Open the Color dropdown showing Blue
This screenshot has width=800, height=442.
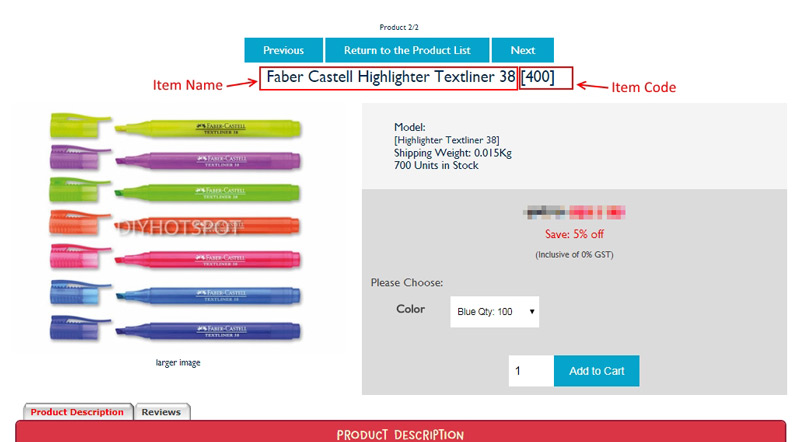(x=494, y=312)
